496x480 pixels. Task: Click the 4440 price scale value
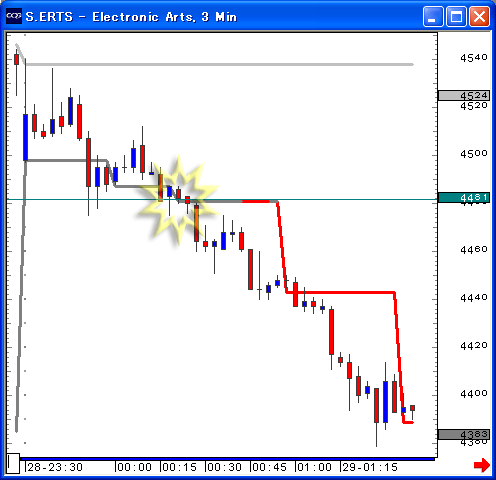click(474, 297)
